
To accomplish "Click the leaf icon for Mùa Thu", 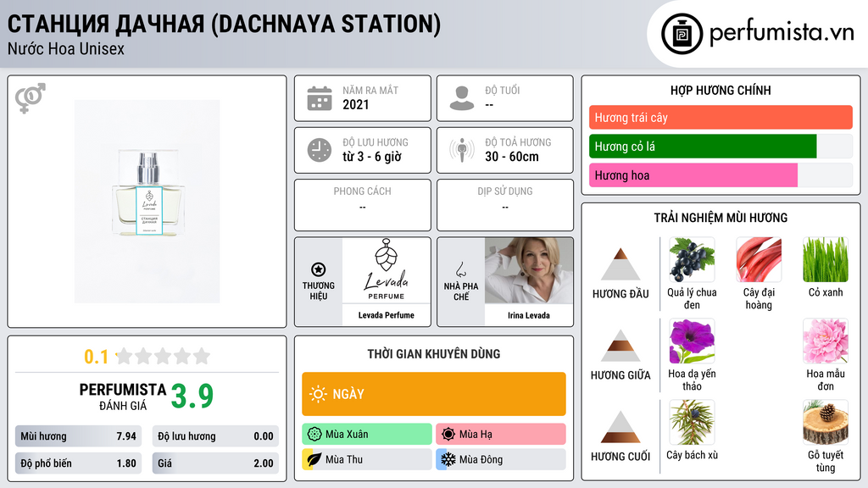I will [314, 459].
